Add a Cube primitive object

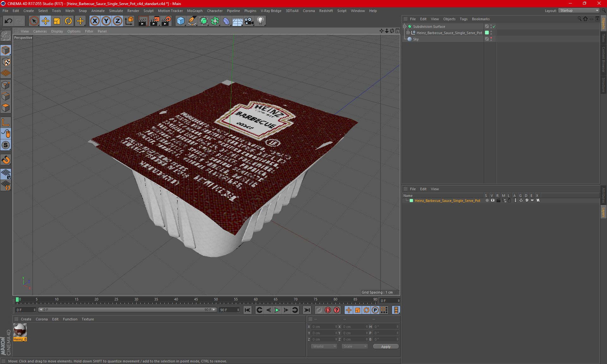pyautogui.click(x=181, y=21)
